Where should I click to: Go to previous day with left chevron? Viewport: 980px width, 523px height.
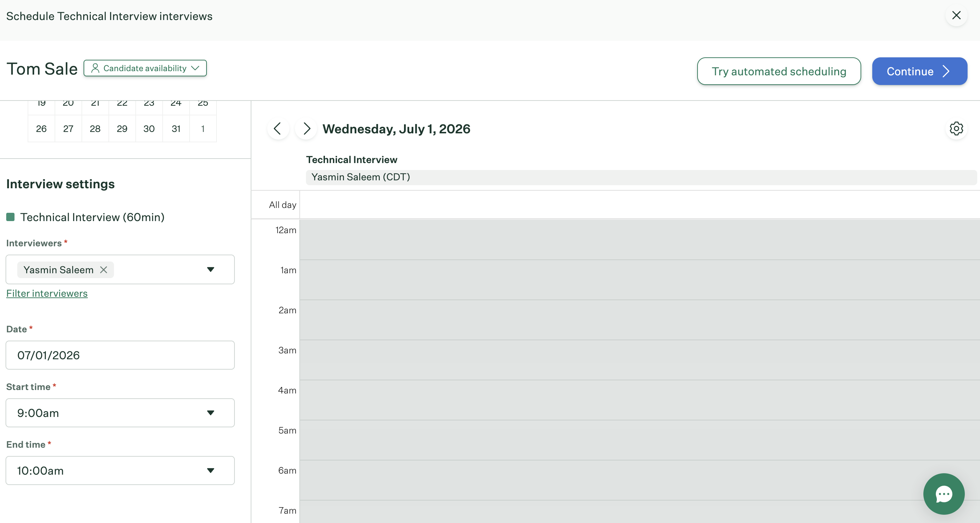pyautogui.click(x=278, y=129)
